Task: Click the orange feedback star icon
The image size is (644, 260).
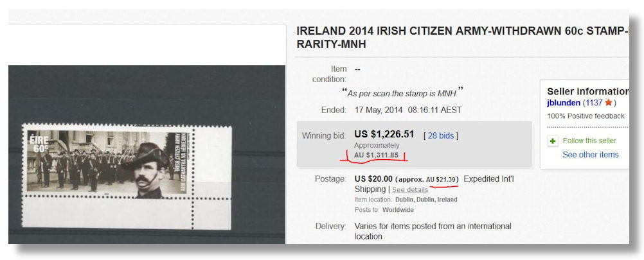Action: pos(608,103)
